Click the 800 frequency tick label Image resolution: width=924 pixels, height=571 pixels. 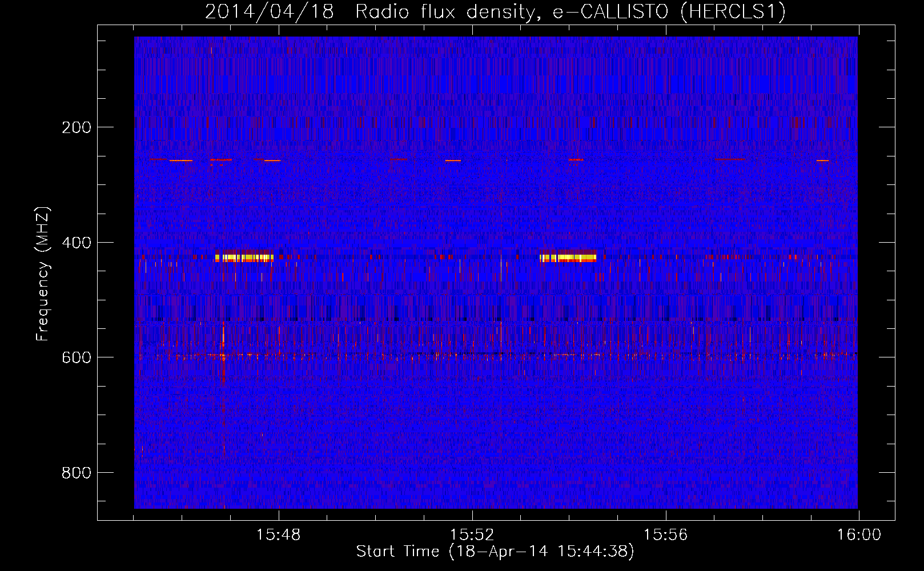tap(76, 473)
